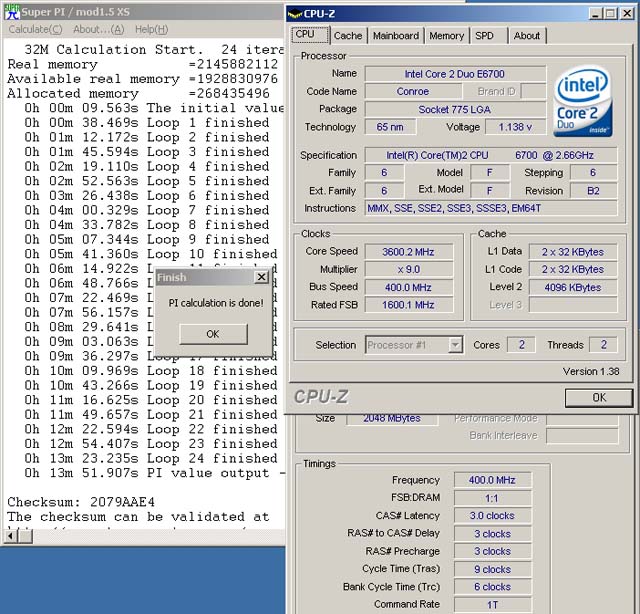Image resolution: width=640 pixels, height=614 pixels.
Task: Click the memory Size value '2048 MBytes'
Action: point(392,418)
